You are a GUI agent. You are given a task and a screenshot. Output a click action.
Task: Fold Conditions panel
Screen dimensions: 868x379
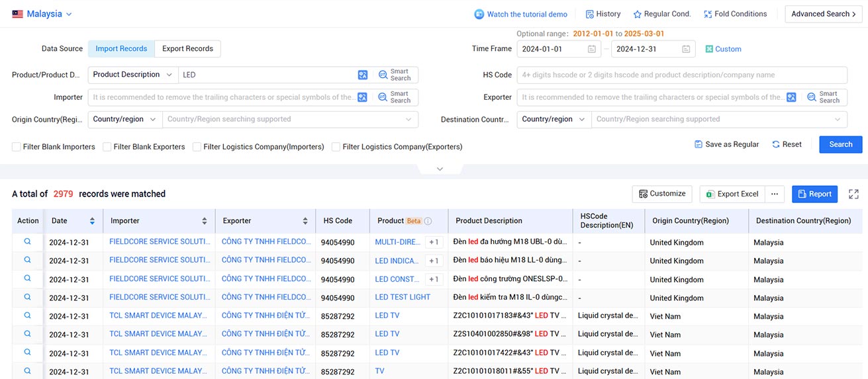click(735, 14)
